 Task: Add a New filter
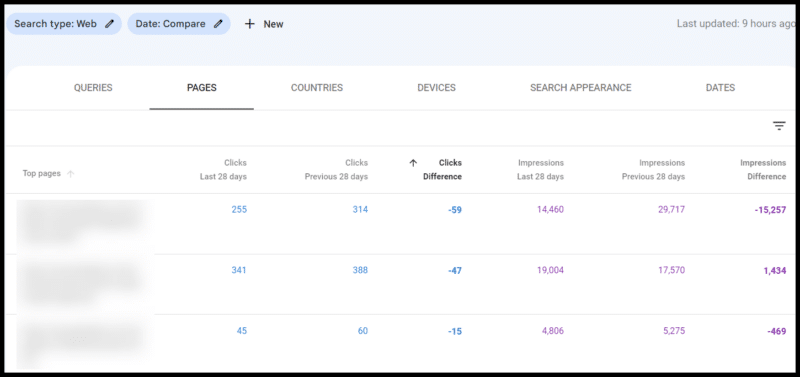(x=264, y=24)
